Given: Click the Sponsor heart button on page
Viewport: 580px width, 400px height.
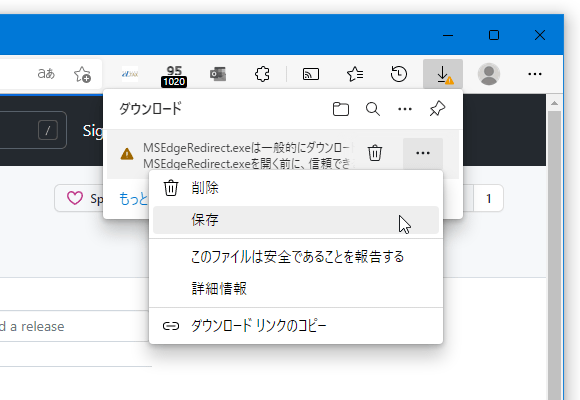Looking at the screenshot, I should click(79, 198).
